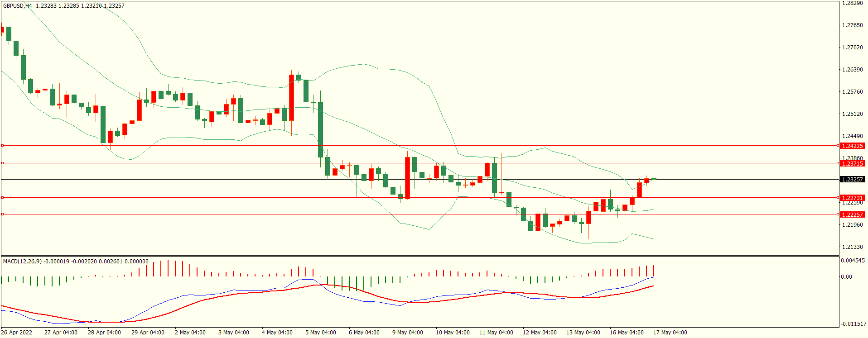Click the 4 May 04:00 time label

click(x=277, y=333)
